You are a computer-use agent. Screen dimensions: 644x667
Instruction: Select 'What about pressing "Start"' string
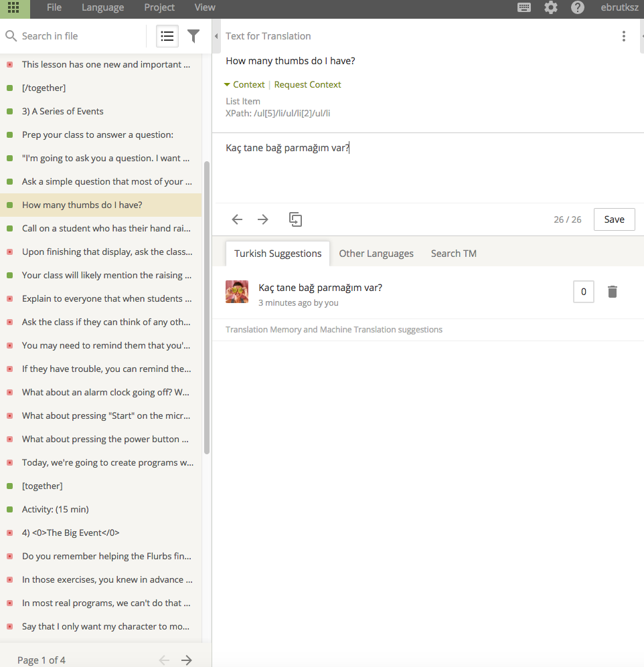(x=101, y=415)
